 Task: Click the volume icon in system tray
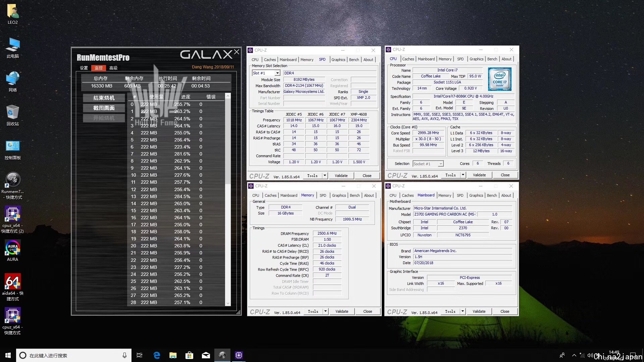(590, 355)
